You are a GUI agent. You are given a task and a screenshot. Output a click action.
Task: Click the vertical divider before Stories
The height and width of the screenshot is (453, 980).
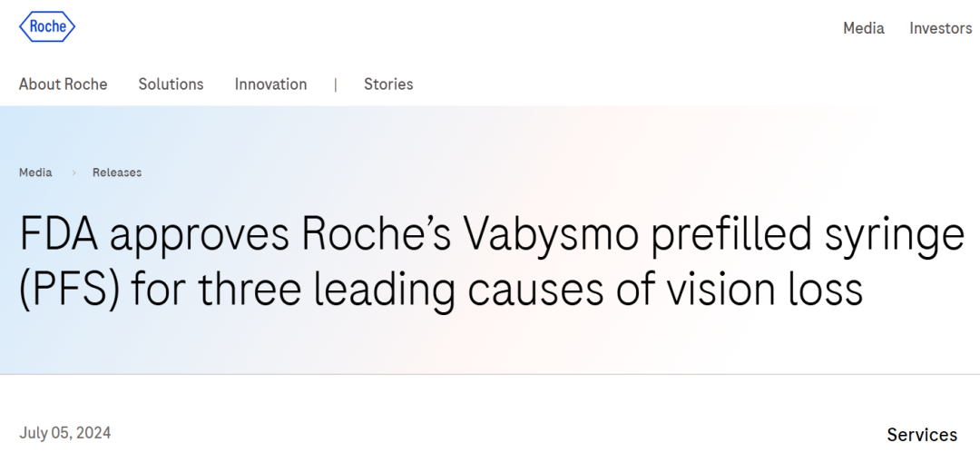click(336, 84)
